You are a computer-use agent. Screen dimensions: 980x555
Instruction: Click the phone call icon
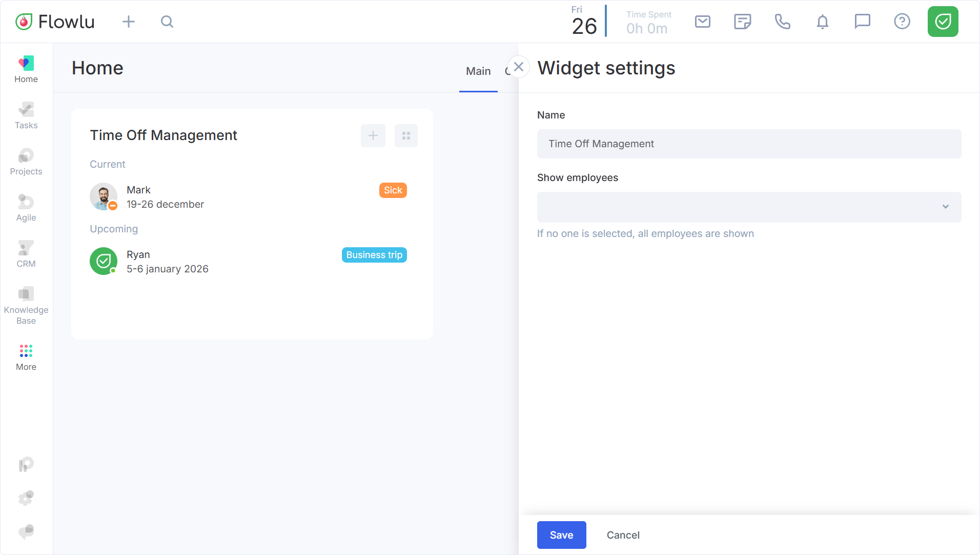point(782,22)
